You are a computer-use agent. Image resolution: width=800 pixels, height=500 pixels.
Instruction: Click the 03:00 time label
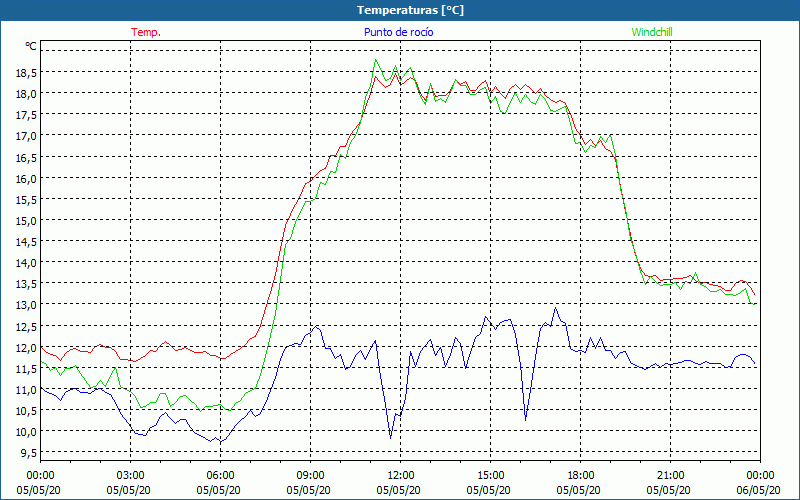(x=131, y=476)
